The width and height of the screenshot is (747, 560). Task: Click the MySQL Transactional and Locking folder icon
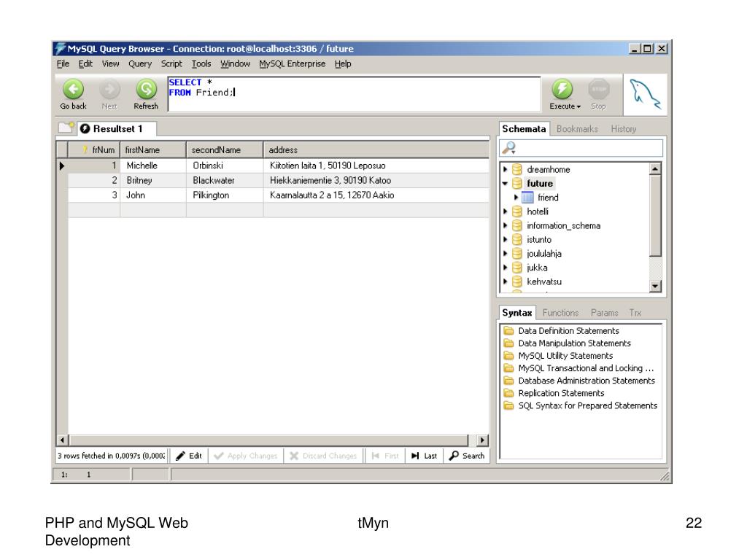click(508, 368)
